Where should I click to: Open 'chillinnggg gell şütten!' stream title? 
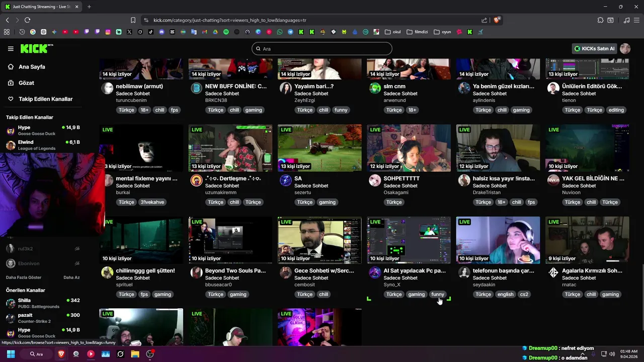pos(145,270)
